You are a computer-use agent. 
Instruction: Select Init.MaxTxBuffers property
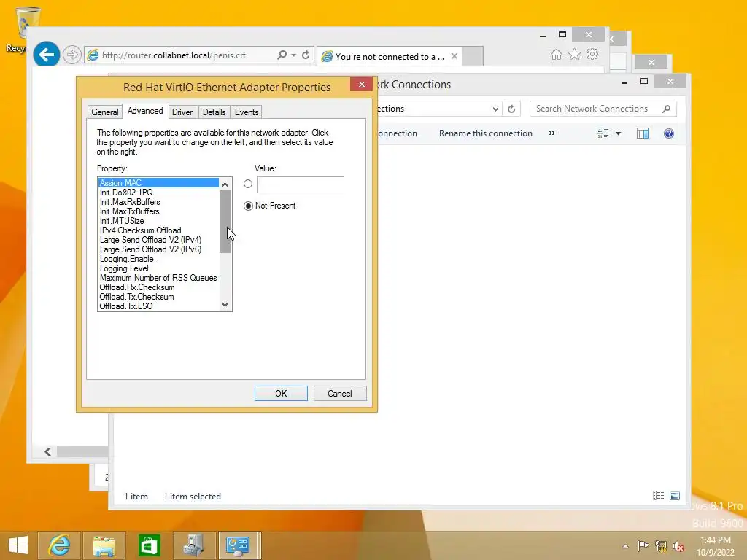point(158,211)
